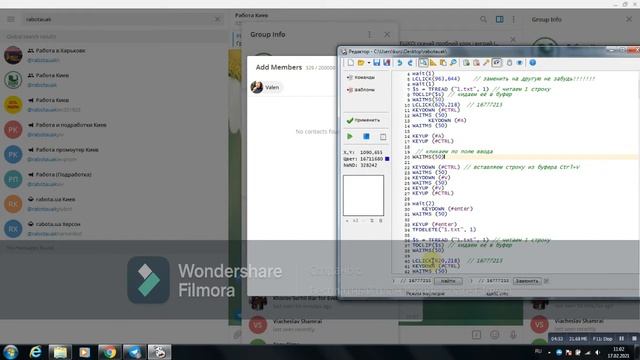Expand the open-file dropdown arrow in editor
640x360 pixels.
[x=369, y=63]
